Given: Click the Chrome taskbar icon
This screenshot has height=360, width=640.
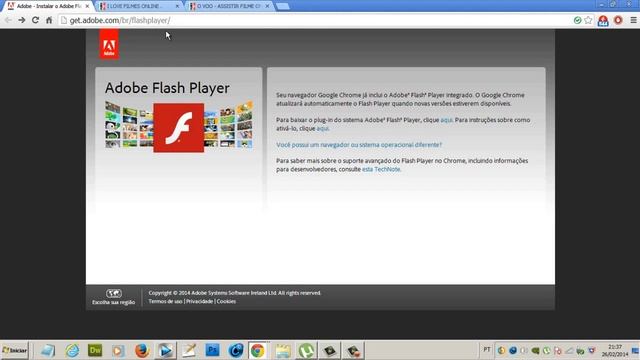Looking at the screenshot, I should (x=258, y=350).
